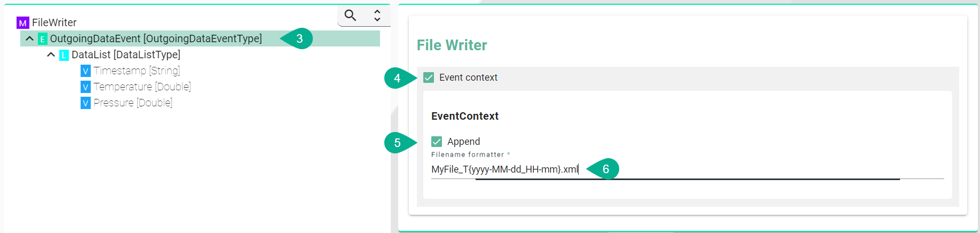Click the expand/collapse all arrows icon
The height and width of the screenshot is (233, 980).
pyautogui.click(x=377, y=15)
